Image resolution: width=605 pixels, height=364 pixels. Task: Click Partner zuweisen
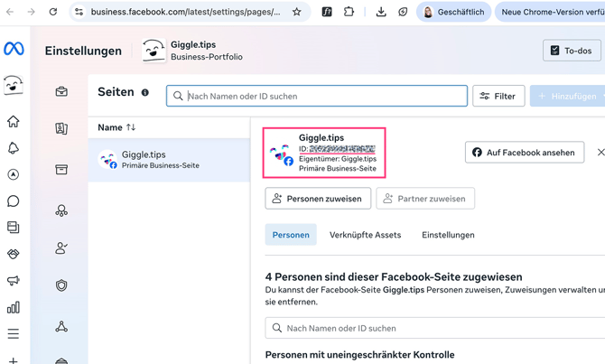[425, 199]
